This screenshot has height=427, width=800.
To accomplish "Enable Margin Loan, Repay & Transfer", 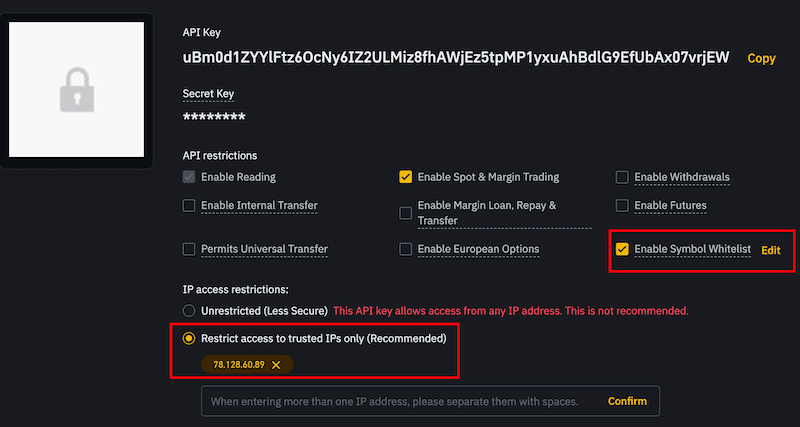I will pyautogui.click(x=405, y=212).
